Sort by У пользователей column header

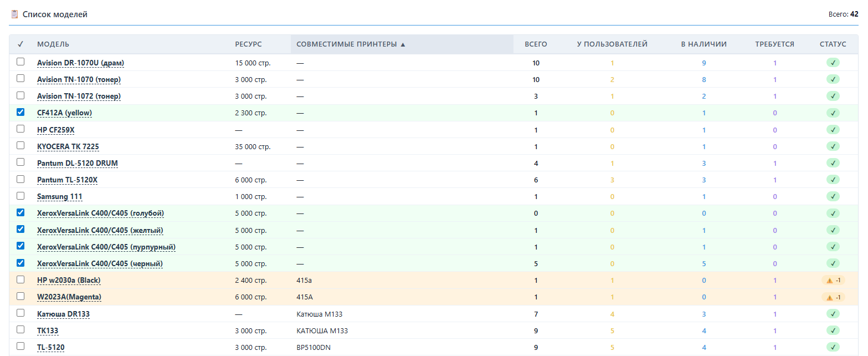pyautogui.click(x=612, y=44)
